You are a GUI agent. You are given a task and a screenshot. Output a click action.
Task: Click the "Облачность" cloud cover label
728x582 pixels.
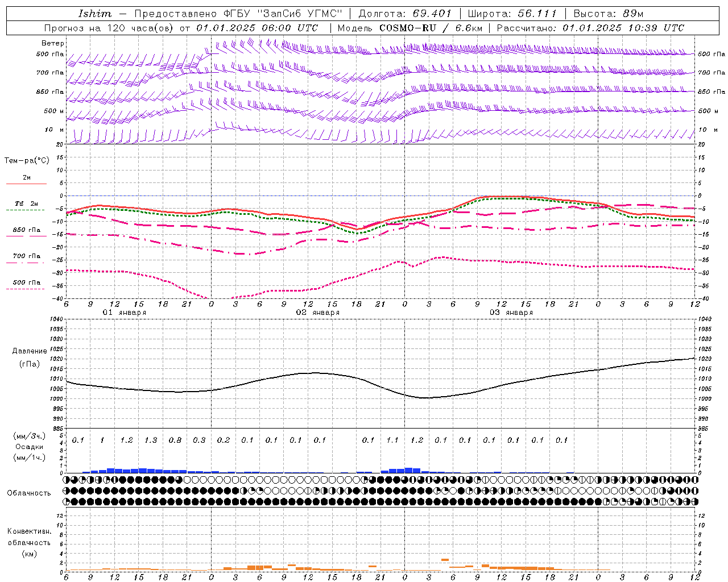pyautogui.click(x=29, y=493)
